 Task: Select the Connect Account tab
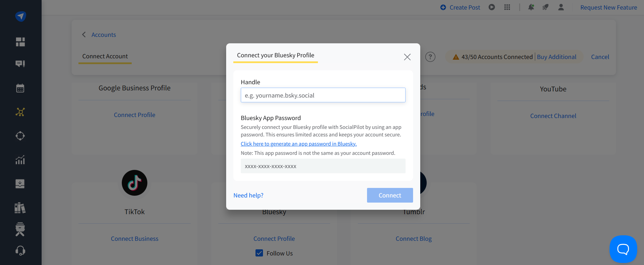click(105, 56)
